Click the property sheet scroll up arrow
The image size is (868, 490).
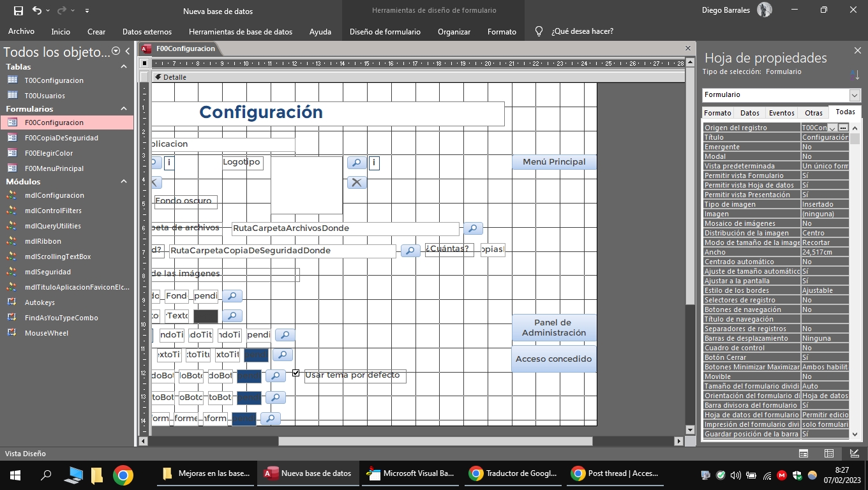tap(855, 128)
